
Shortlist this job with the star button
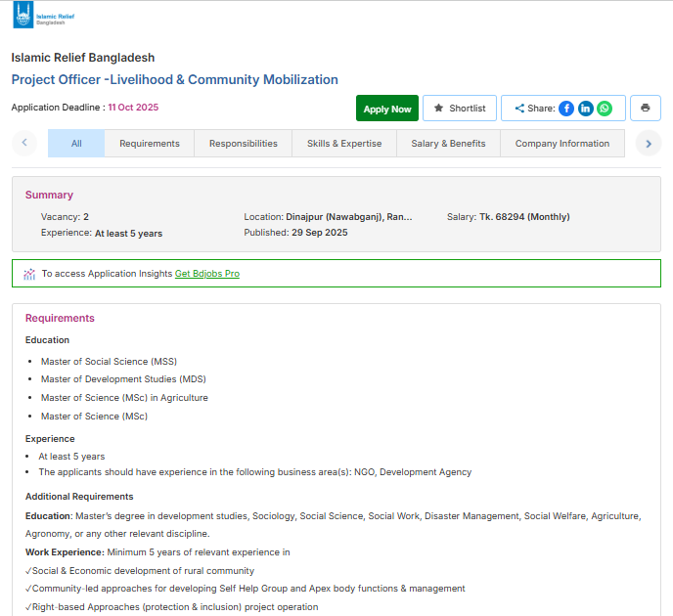pos(460,109)
